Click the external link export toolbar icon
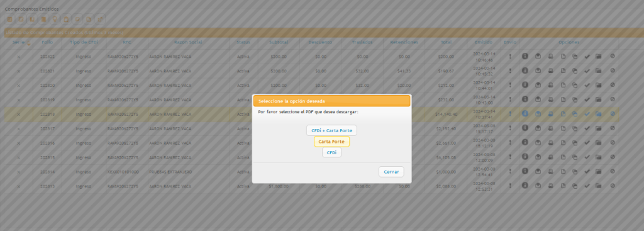 [100, 20]
